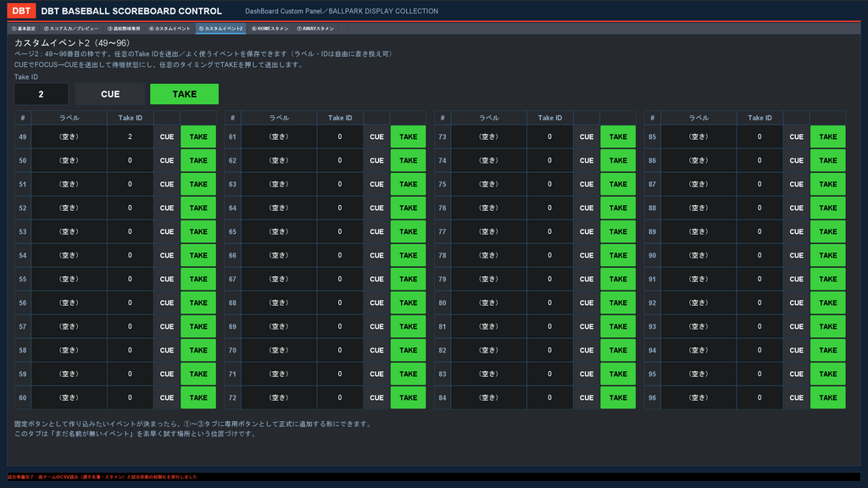Viewport: 868px width, 488px height.
Task: Click the Take ID field of row 78
Action: coord(549,256)
